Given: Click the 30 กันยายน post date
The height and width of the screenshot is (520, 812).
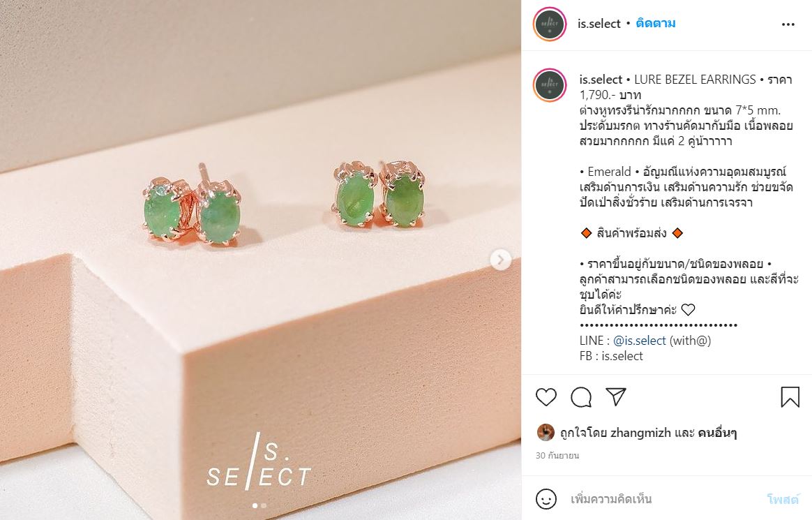Looking at the screenshot, I should [x=557, y=455].
